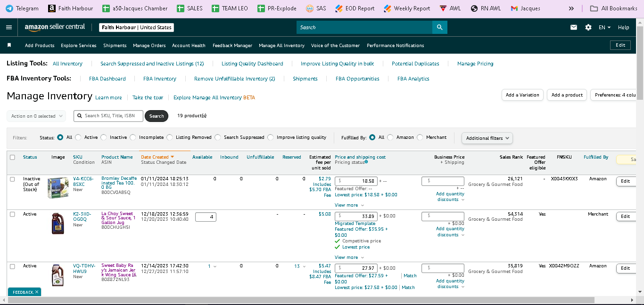
Task: Click the bookmark flag icon in nav bar
Action: pyautogui.click(x=9, y=45)
